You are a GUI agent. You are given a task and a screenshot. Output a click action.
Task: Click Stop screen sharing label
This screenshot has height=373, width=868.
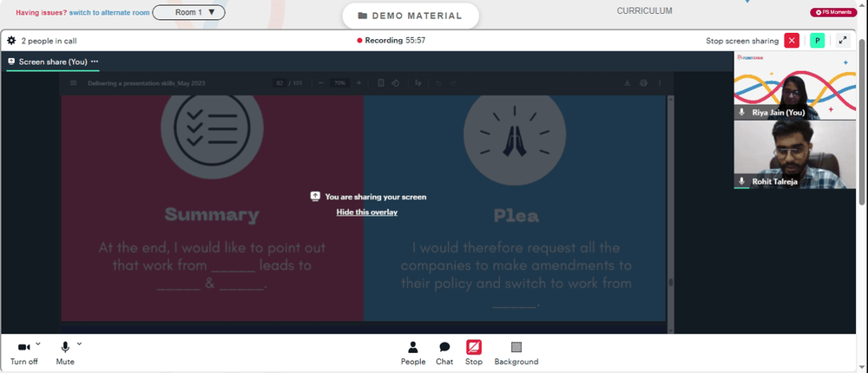tap(742, 41)
